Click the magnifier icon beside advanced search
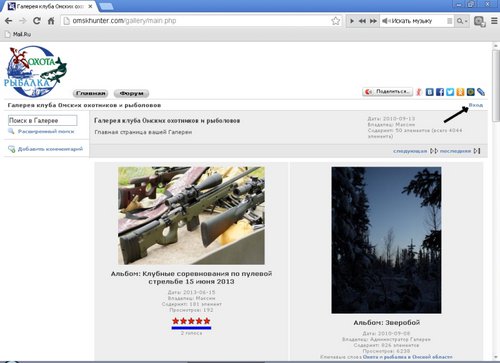 pos(11,131)
